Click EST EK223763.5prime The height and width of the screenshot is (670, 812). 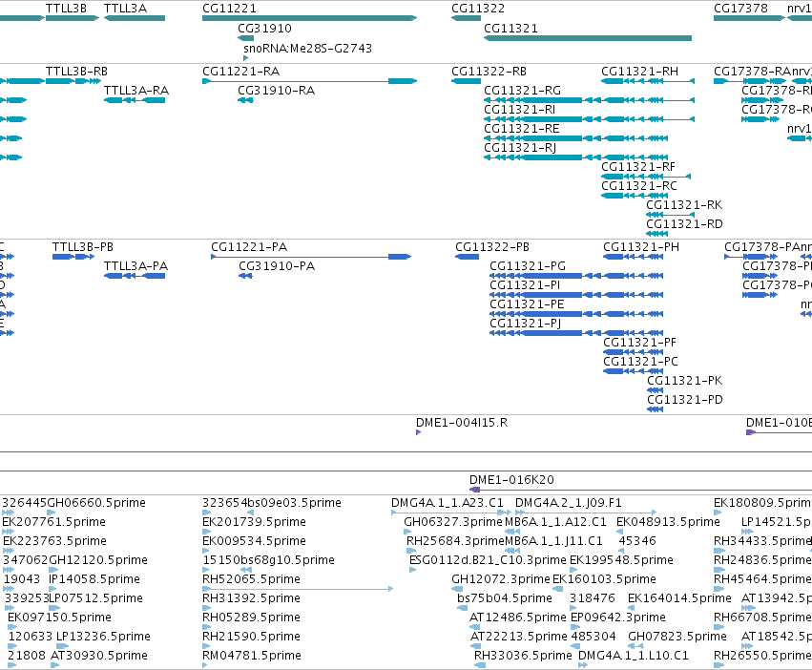click(x=54, y=541)
